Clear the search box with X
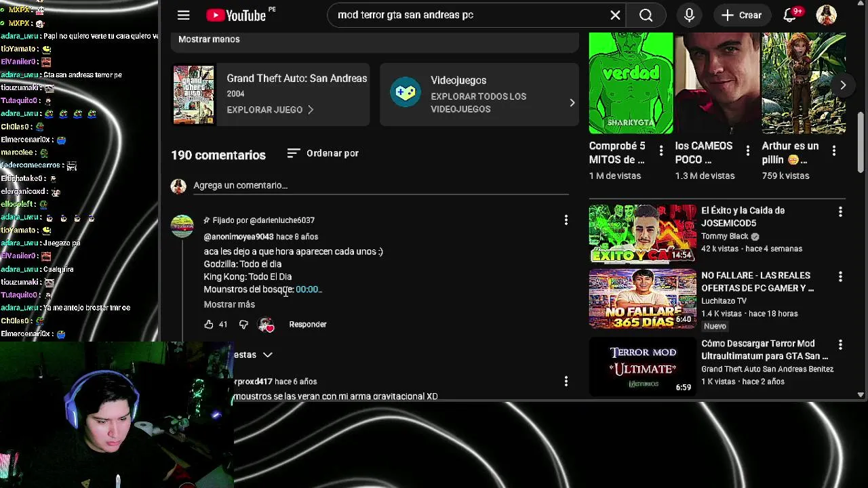The image size is (868, 488). click(615, 15)
